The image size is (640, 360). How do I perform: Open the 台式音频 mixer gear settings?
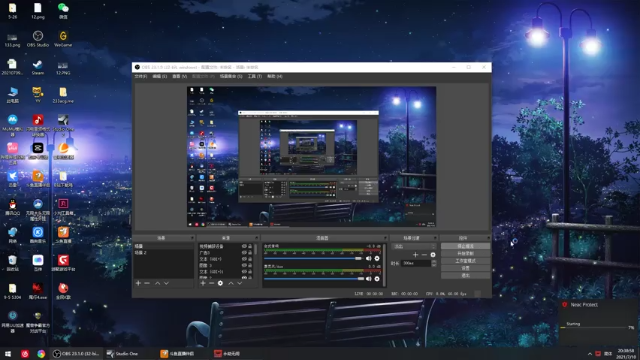tap(377, 258)
